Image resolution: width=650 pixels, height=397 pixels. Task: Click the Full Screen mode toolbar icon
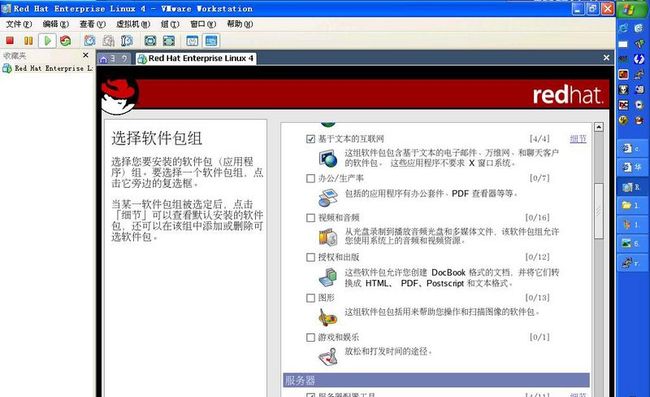tap(150, 41)
